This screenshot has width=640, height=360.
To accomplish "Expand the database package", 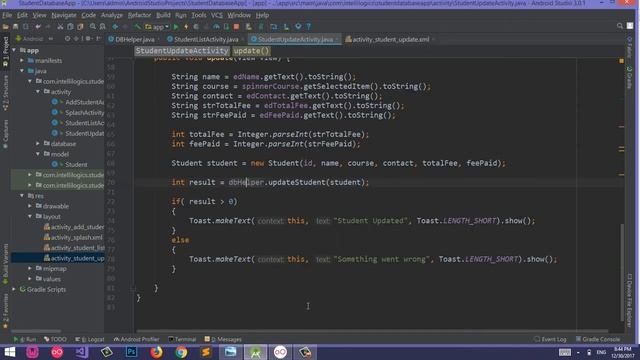I will [x=38, y=144].
